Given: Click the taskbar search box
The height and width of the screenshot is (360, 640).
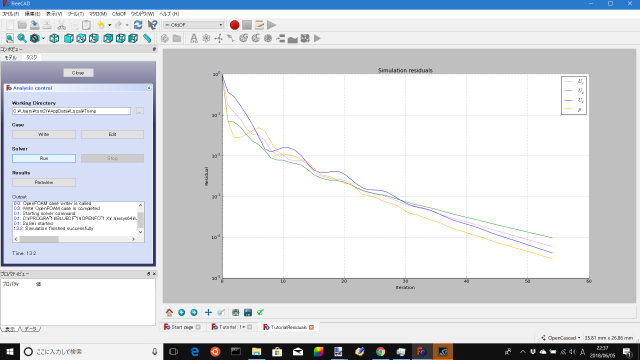Looking at the screenshot, I should point(91,351).
